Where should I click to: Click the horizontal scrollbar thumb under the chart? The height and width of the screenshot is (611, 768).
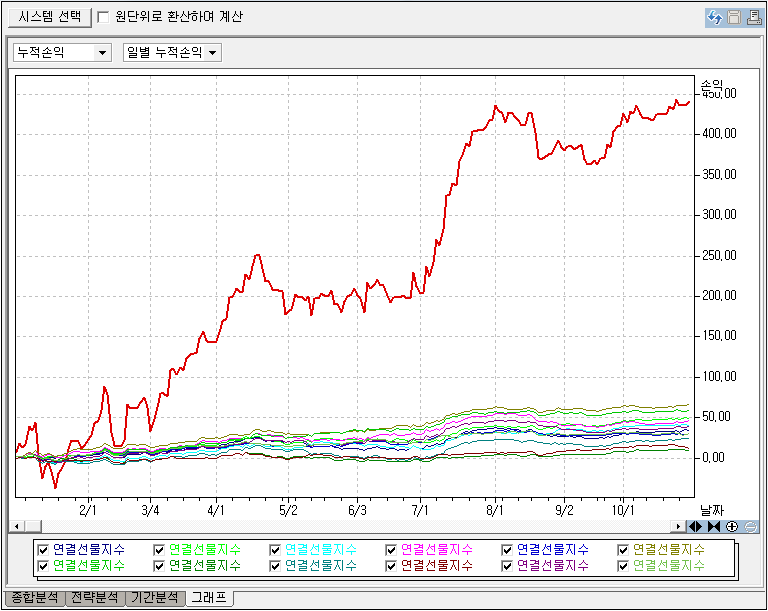coord(32,526)
